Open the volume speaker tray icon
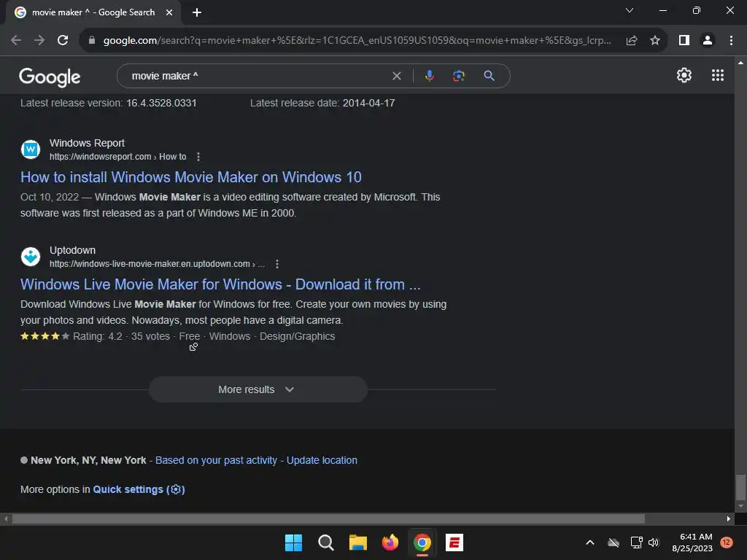The height and width of the screenshot is (560, 747). [x=653, y=542]
